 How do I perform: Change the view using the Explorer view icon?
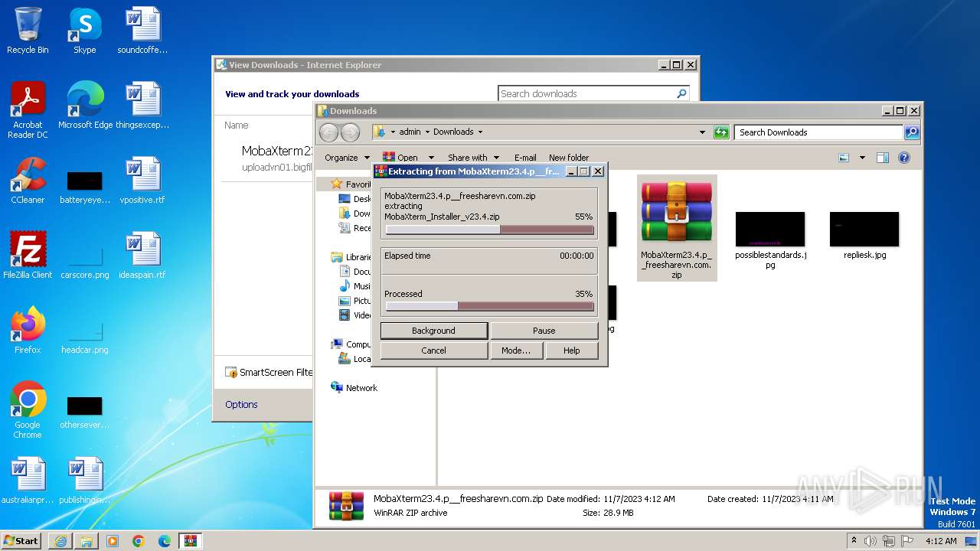[844, 158]
